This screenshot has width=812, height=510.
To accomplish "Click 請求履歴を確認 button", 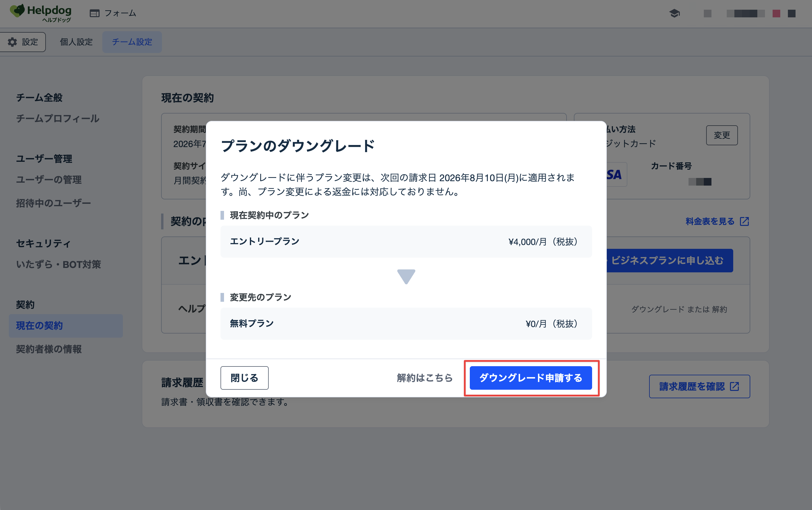I will point(699,386).
